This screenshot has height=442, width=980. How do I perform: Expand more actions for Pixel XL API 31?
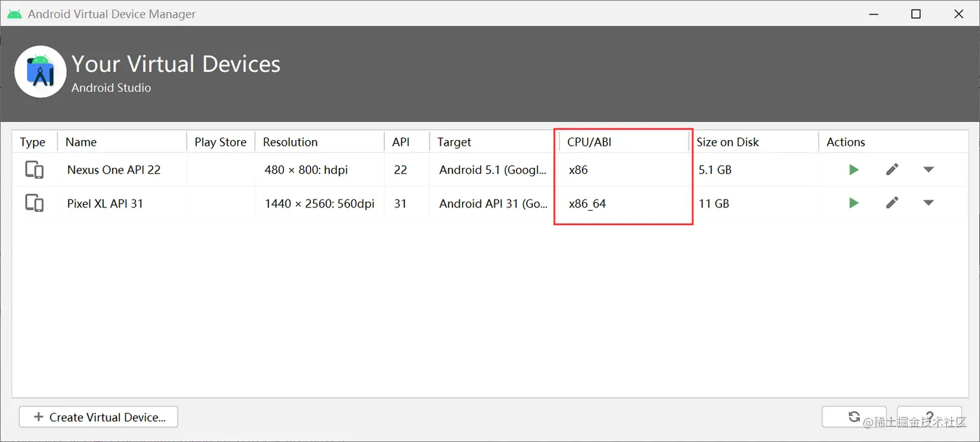[x=928, y=203]
